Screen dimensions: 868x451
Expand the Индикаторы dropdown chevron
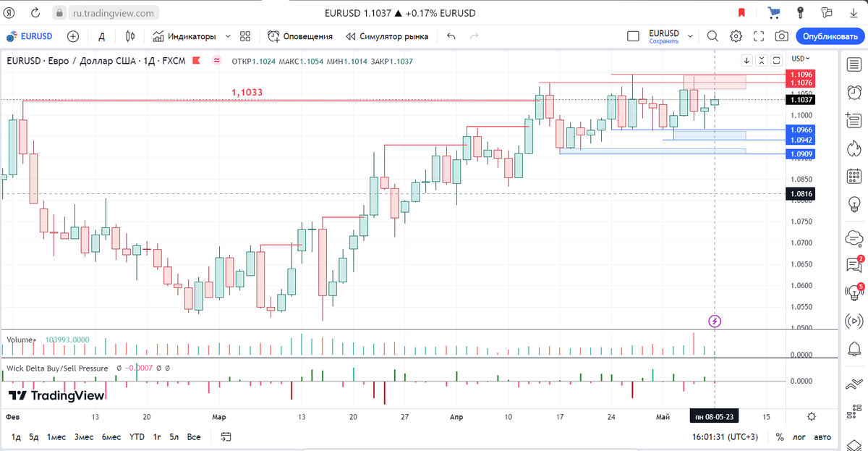(226, 35)
